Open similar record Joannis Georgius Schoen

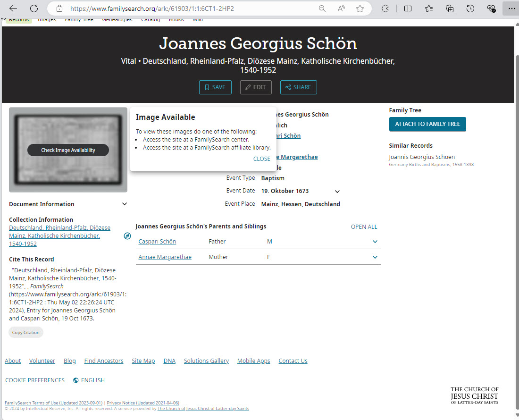[422, 157]
